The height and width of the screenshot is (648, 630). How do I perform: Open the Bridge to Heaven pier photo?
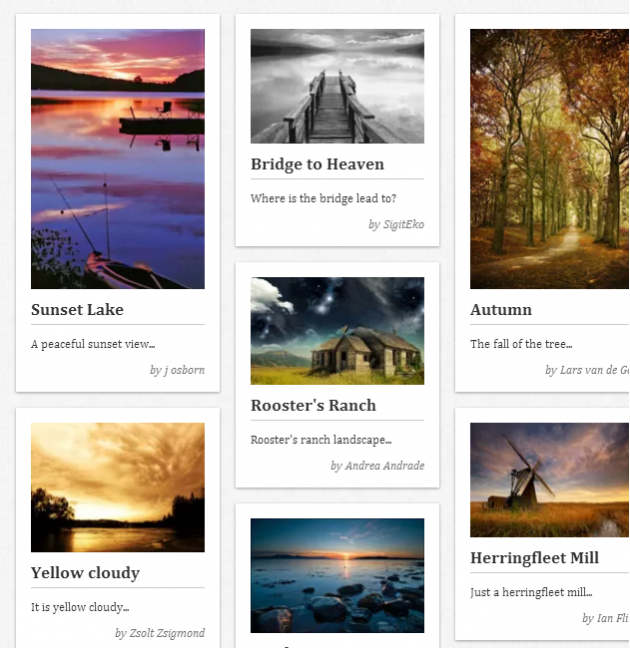click(337, 86)
